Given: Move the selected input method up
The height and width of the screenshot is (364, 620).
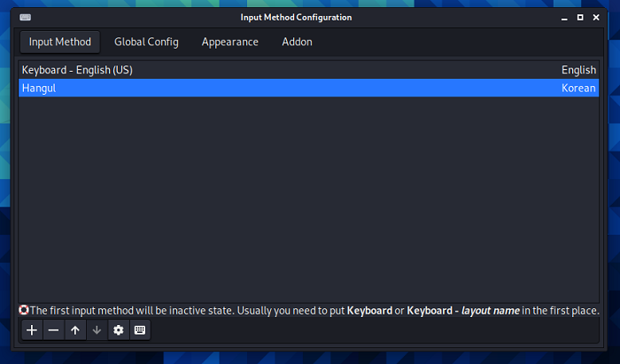Looking at the screenshot, I should (x=75, y=330).
